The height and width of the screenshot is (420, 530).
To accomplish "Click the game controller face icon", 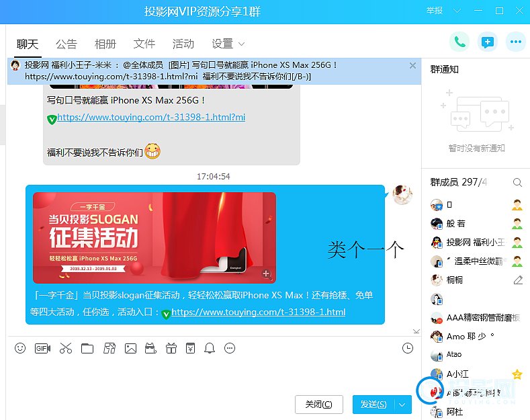I will point(150,348).
